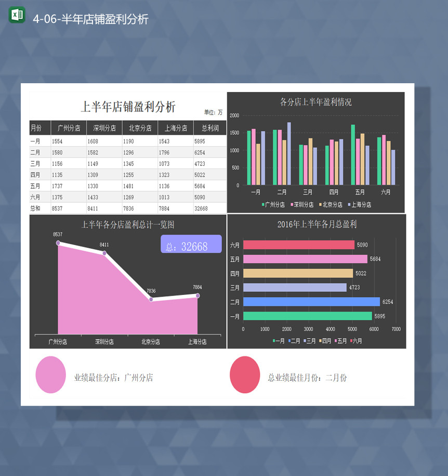Click the 上半年店铺盈利分析 main title
The height and width of the screenshot is (476, 448).
tap(127, 106)
